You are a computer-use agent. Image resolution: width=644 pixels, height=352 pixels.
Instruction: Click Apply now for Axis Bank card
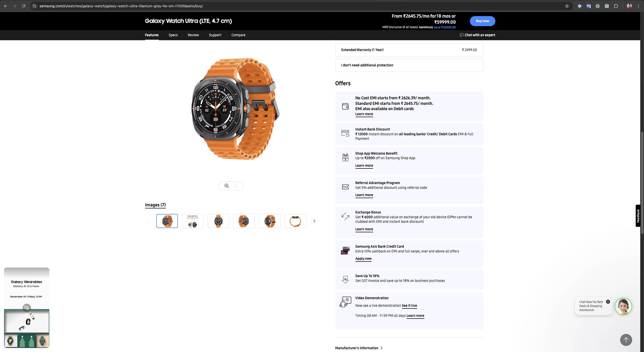click(363, 258)
